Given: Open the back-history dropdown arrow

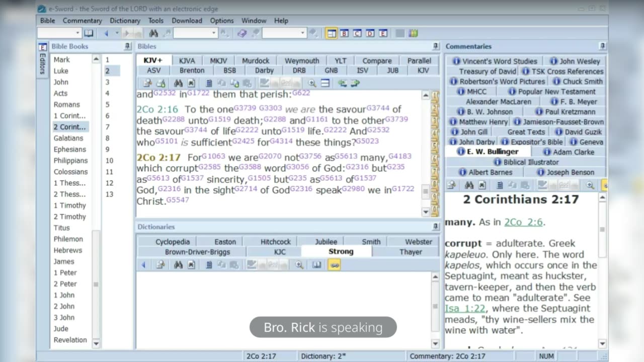Looking at the screenshot, I should click(117, 33).
